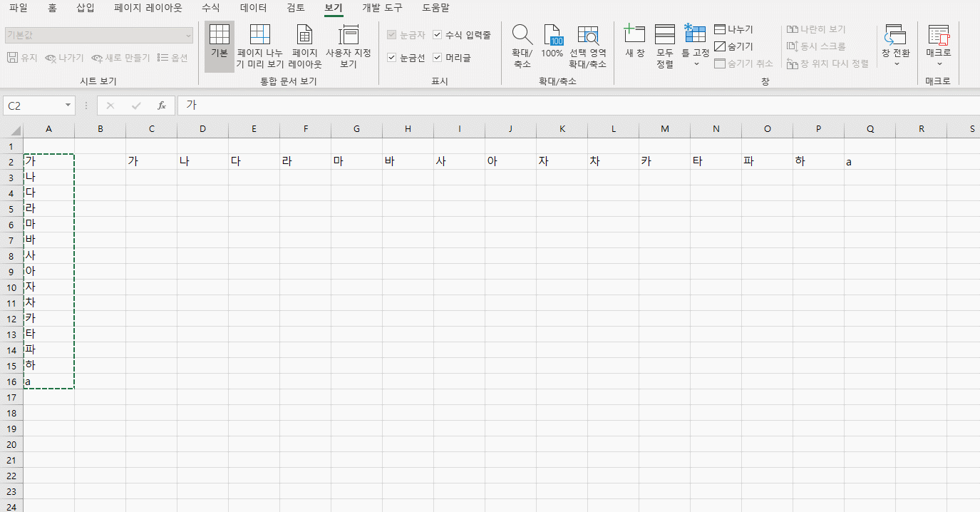Viewport: 980px width, 512px height.
Task: Switch to the Review (검토) tab
Action: coord(296,9)
